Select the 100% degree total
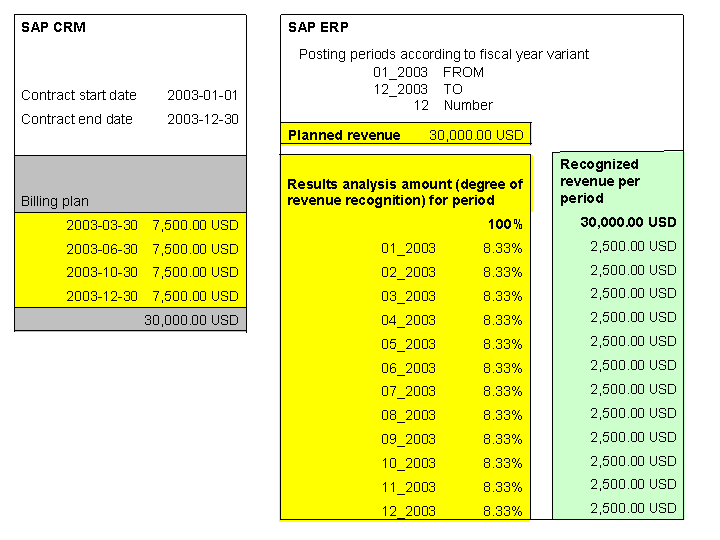 505,224
